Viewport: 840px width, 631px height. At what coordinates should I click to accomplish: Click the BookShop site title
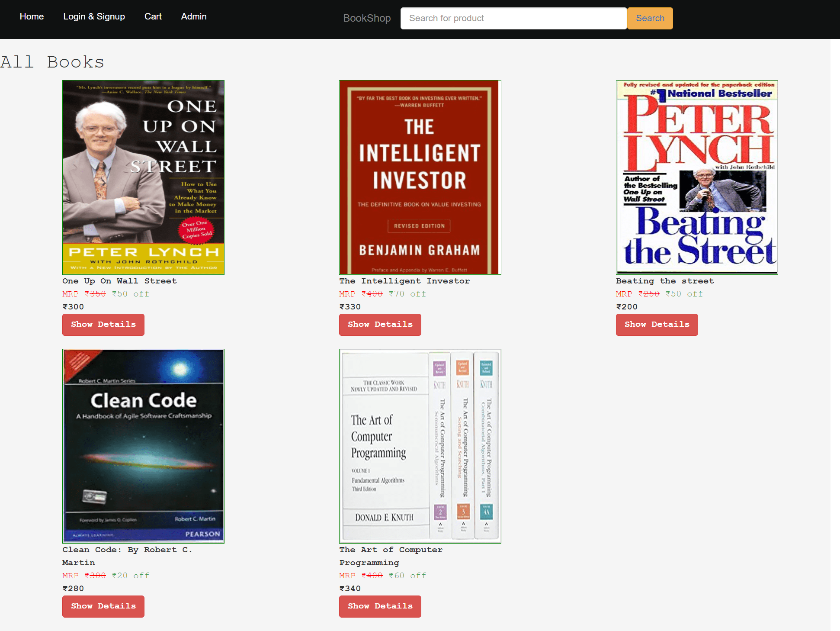[367, 18]
